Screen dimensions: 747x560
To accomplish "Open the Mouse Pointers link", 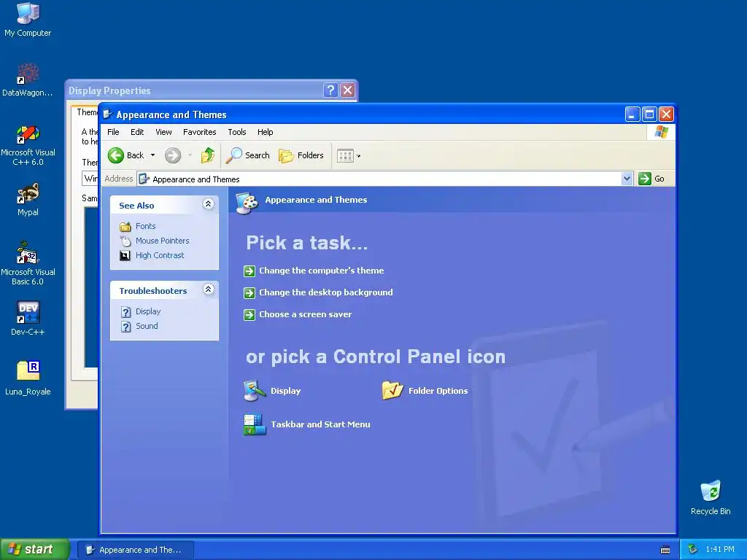I will [x=163, y=241].
